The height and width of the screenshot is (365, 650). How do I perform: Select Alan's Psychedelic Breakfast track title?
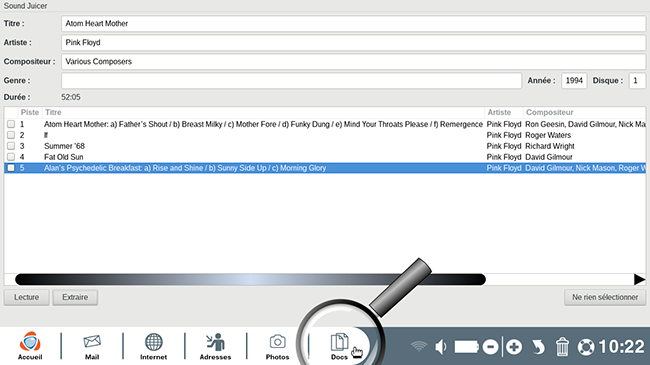click(x=185, y=168)
